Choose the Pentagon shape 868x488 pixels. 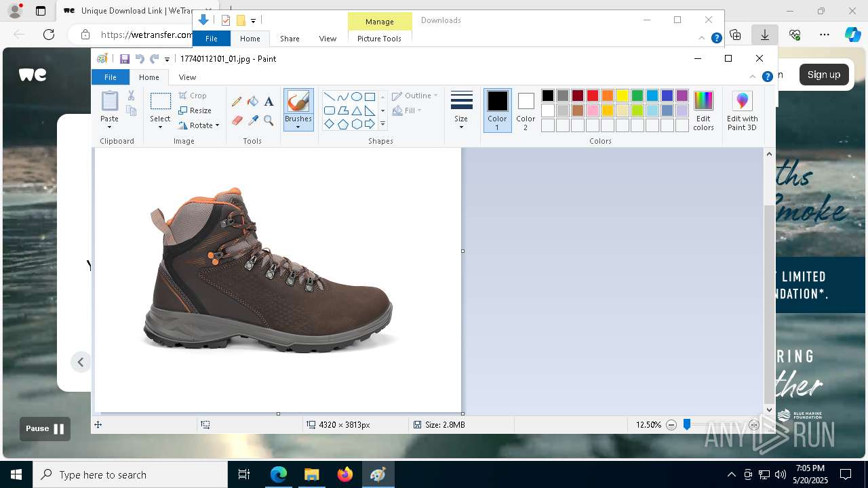click(342, 124)
